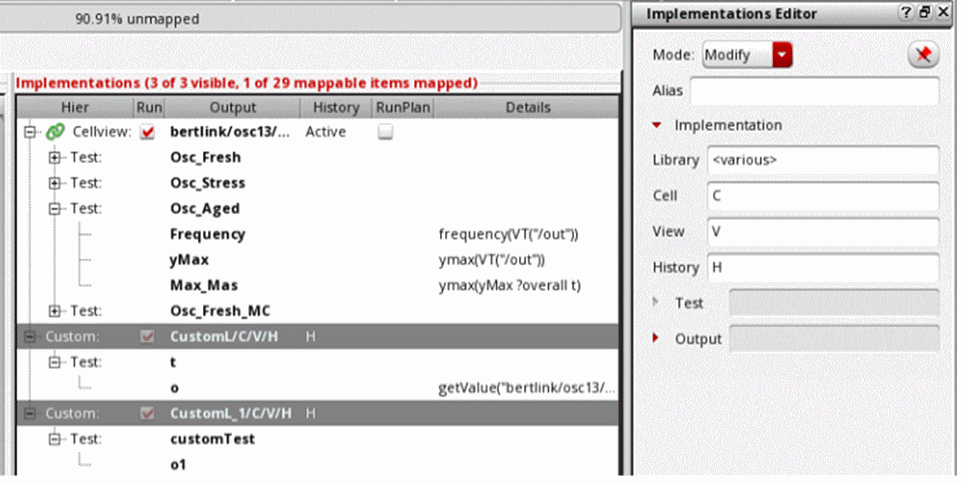Select the bertlink/osc13 cellview name

pyautogui.click(x=230, y=132)
